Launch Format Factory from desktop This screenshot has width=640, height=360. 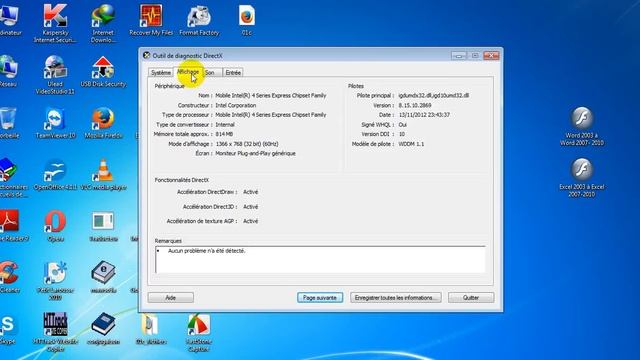199,20
